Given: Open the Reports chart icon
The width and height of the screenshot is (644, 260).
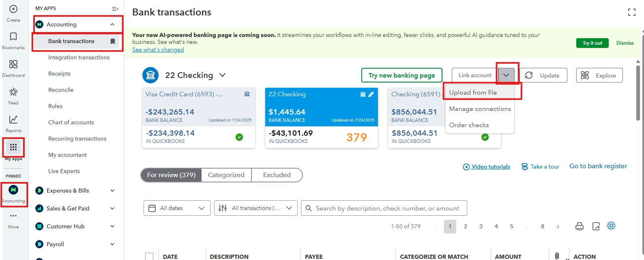Looking at the screenshot, I should [x=13, y=119].
